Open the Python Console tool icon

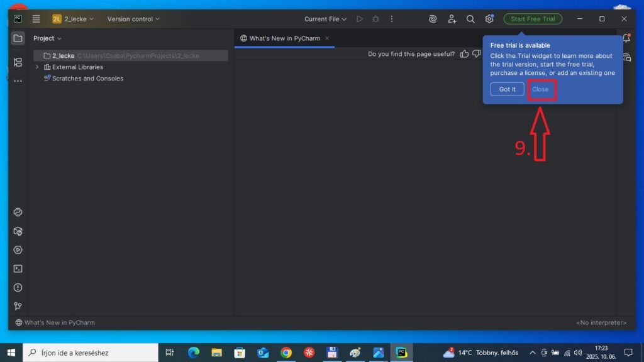tap(18, 212)
